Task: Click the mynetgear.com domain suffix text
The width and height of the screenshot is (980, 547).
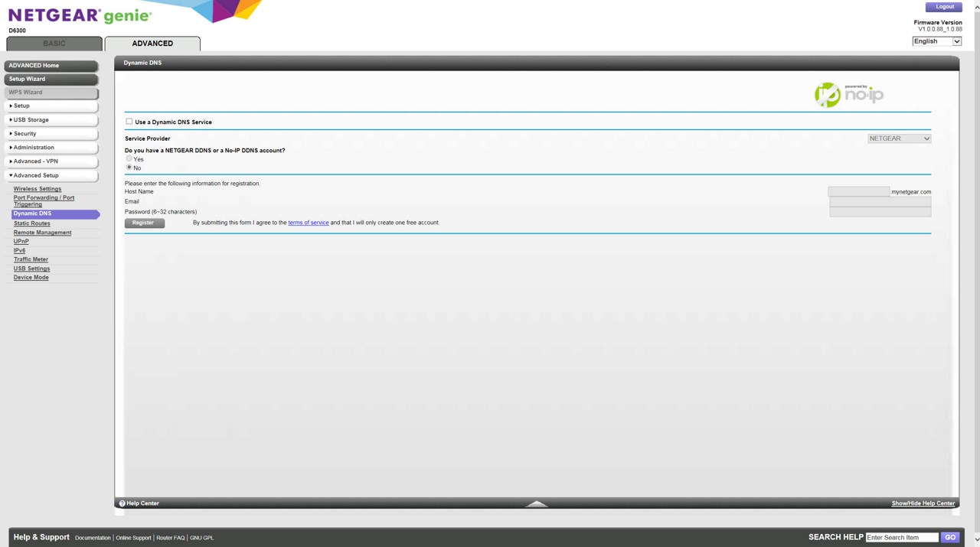Action: tap(911, 192)
